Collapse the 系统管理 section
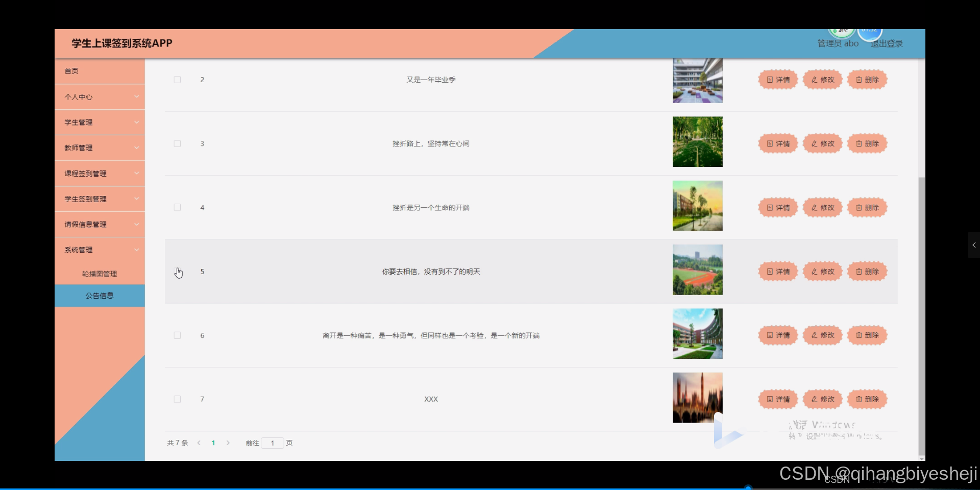The height and width of the screenshot is (490, 980). [100, 250]
